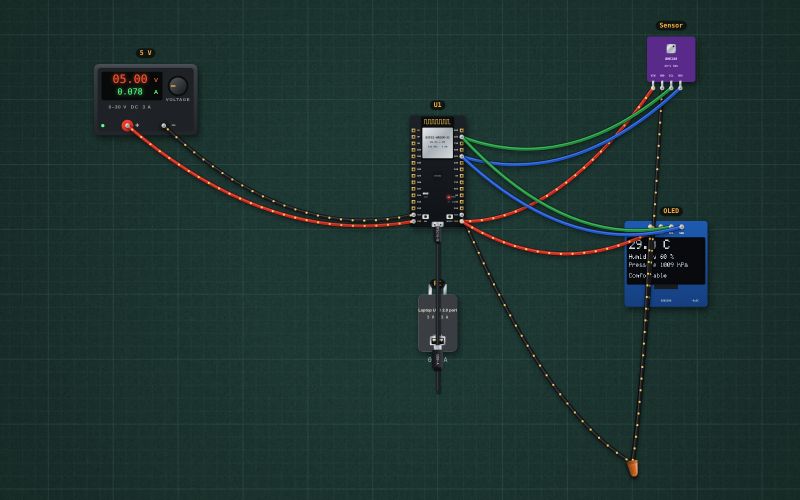Select the OLED component label
The height and width of the screenshot is (500, 800).
[x=671, y=211]
